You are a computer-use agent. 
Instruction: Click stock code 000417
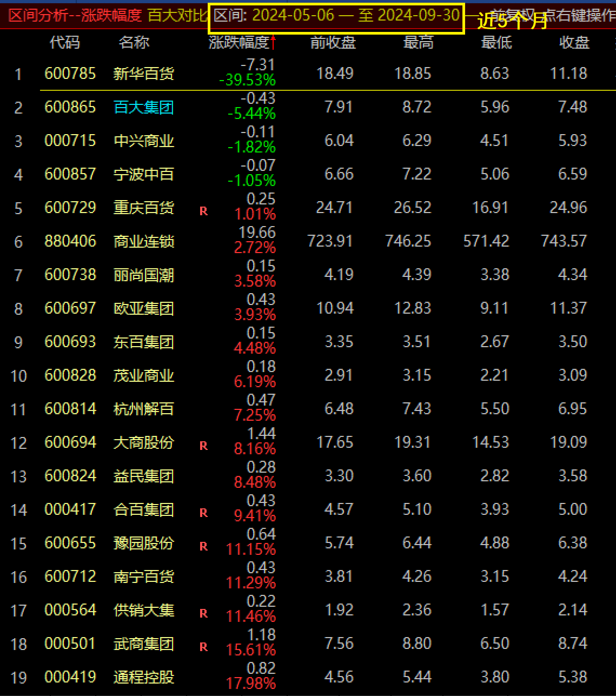(70, 509)
